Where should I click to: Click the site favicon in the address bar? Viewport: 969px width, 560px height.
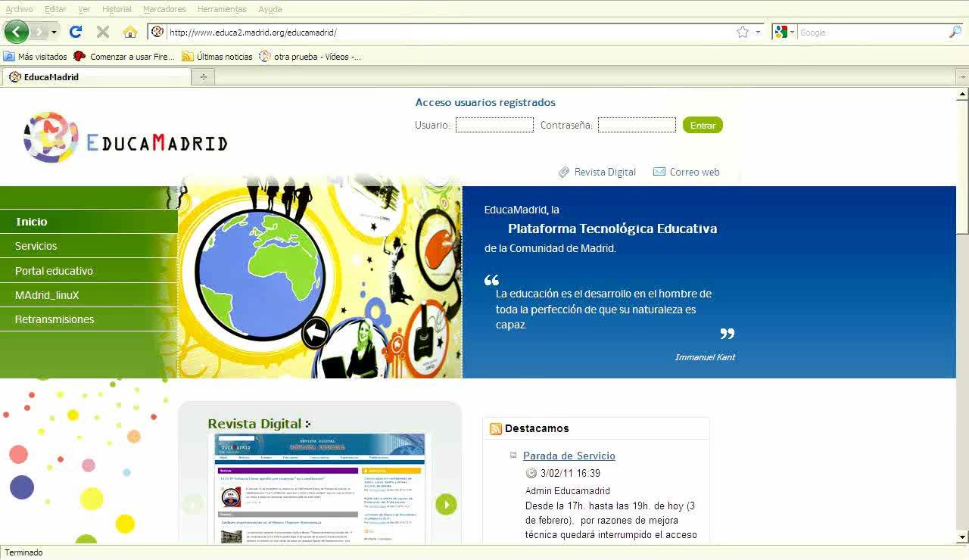pos(157,32)
